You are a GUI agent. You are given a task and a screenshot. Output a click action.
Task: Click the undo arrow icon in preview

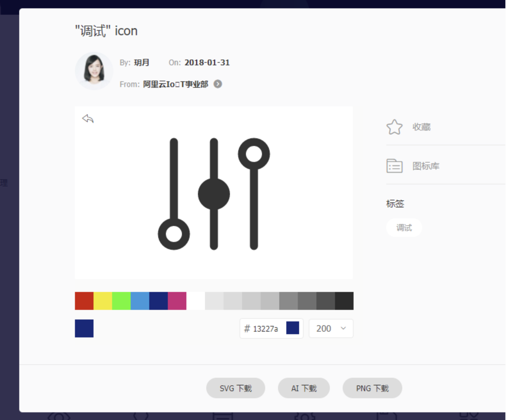click(x=88, y=119)
